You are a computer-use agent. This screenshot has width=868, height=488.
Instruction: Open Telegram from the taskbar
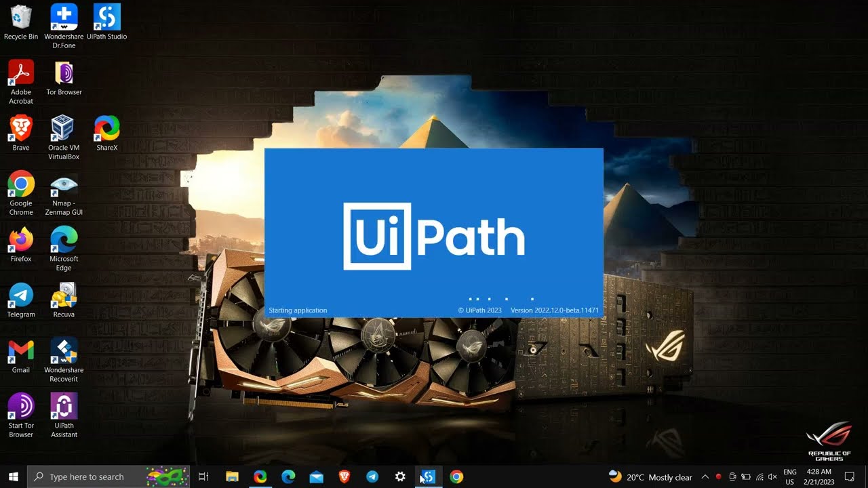point(372,476)
